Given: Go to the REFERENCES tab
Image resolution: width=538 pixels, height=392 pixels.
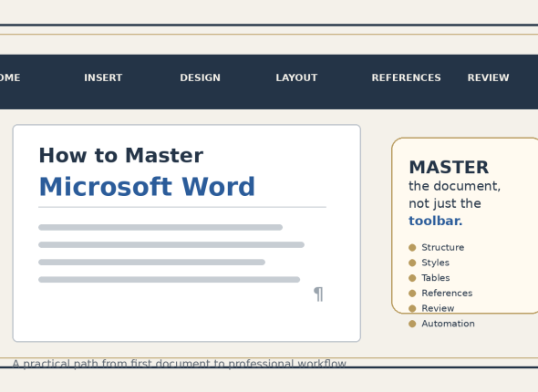Looking at the screenshot, I should [x=406, y=77].
